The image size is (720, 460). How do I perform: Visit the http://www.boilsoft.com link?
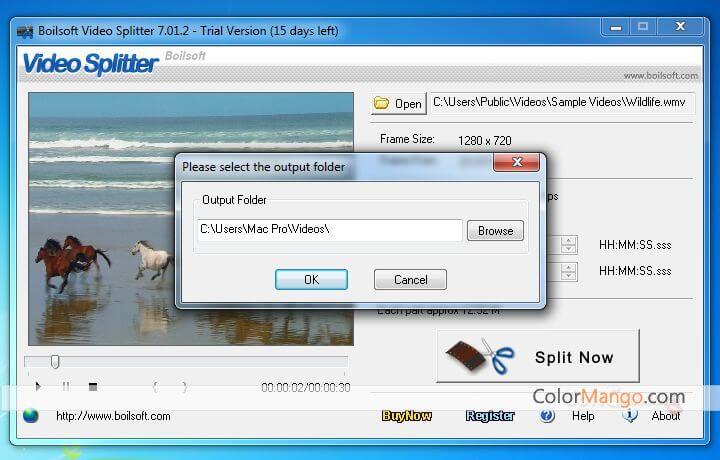coord(113,415)
